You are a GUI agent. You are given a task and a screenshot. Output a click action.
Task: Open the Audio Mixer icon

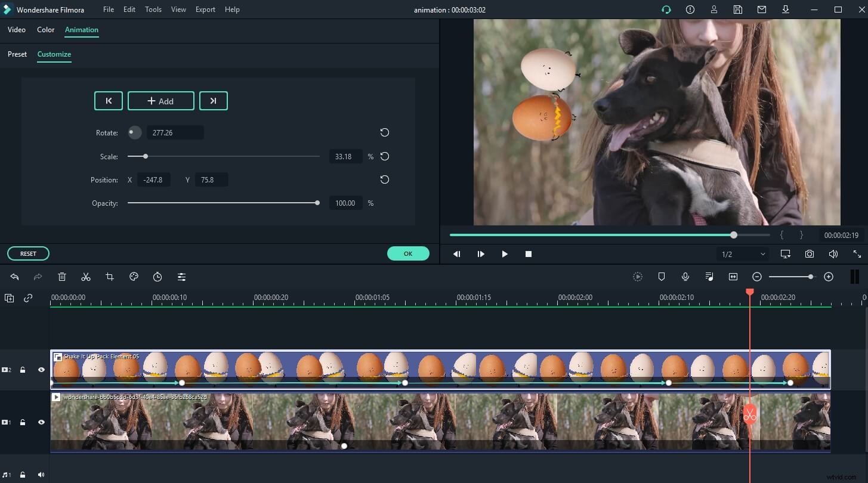[709, 276]
